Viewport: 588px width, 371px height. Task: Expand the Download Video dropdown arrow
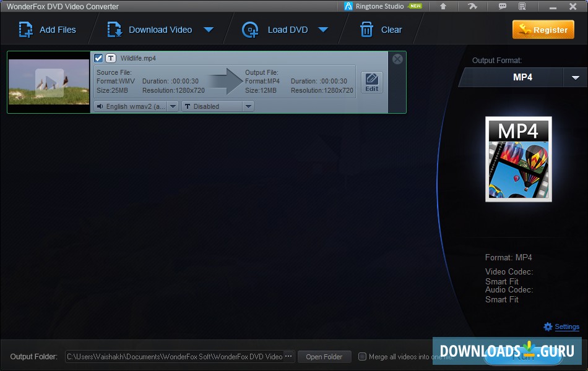209,30
